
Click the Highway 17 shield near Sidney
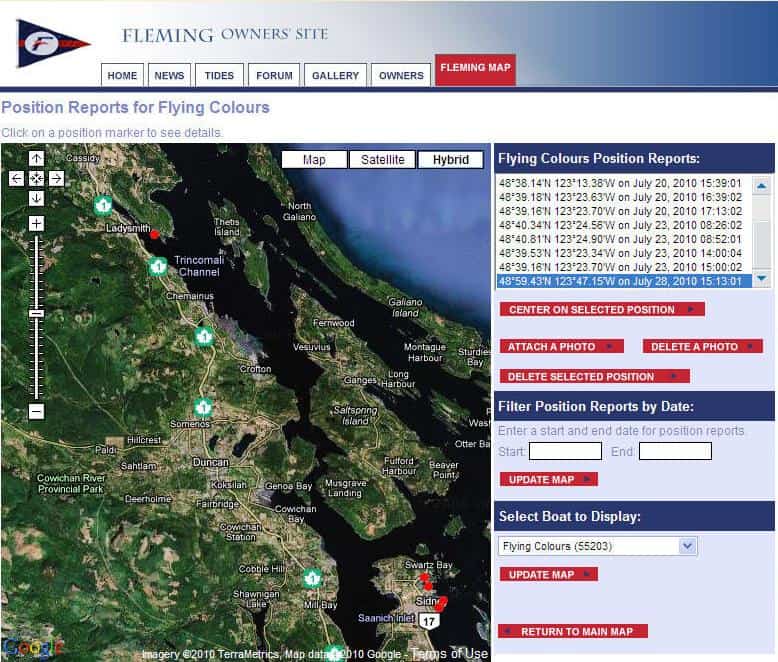[429, 621]
